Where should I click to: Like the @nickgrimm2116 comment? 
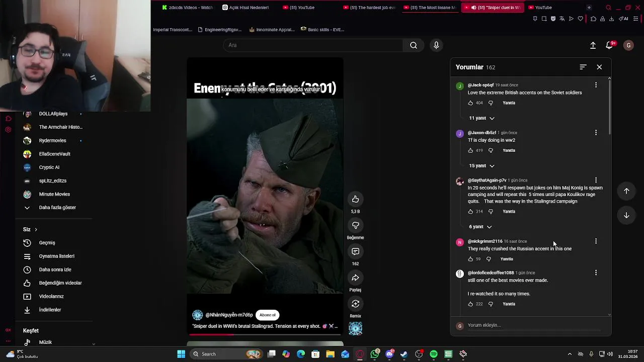(x=470, y=259)
